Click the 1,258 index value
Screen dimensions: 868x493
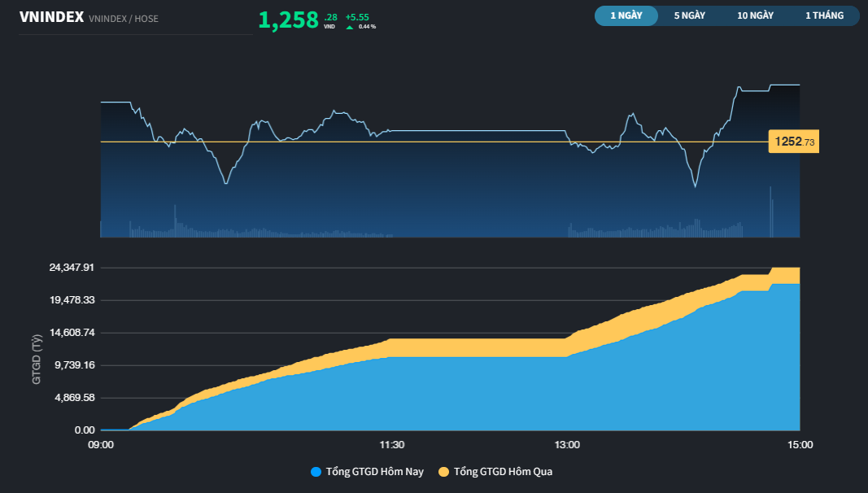point(289,20)
